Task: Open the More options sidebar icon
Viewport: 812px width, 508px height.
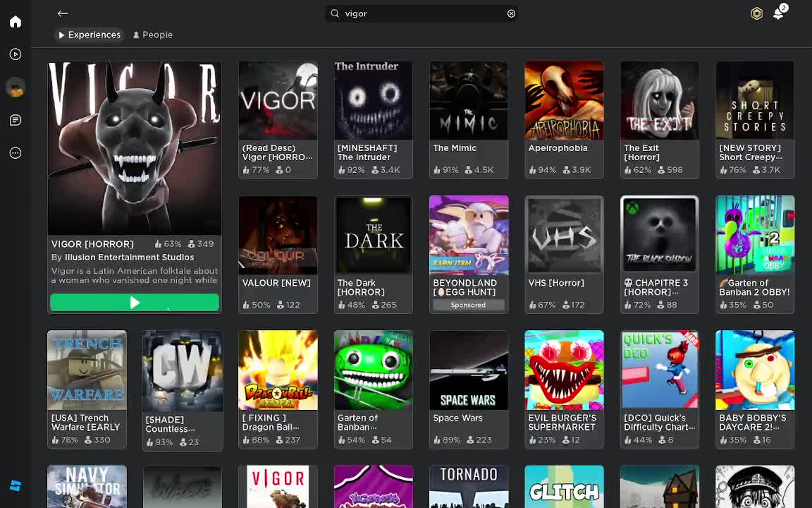Action: 16,153
